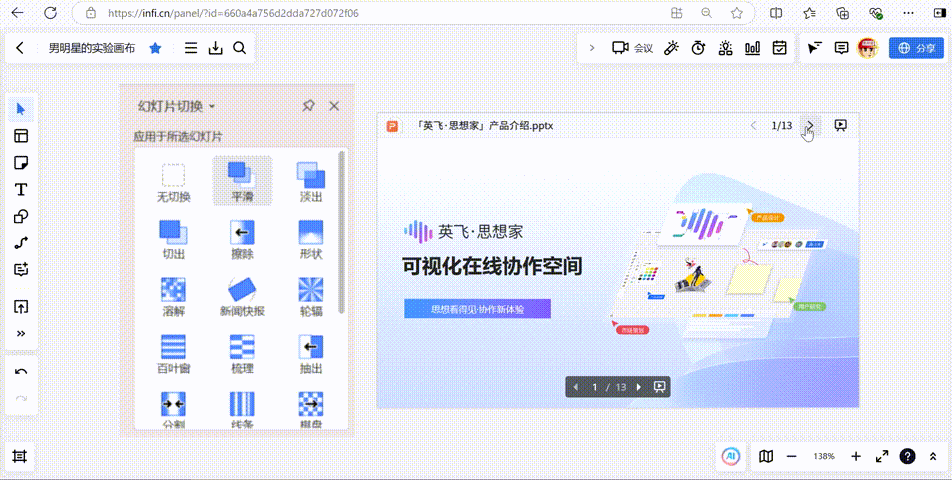Viewport: 952px width, 480px height.
Task: Click the orange pptx file icon
Action: (393, 126)
